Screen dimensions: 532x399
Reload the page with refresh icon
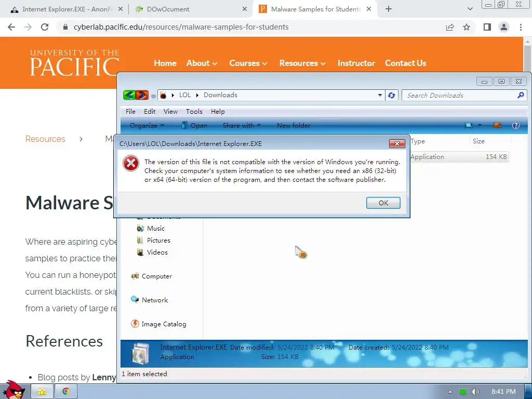coord(45,27)
